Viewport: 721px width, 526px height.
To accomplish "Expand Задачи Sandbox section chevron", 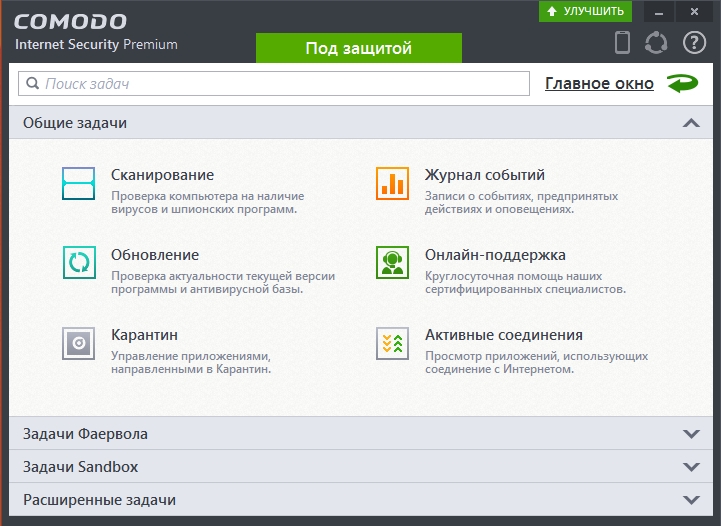I will (x=691, y=467).
